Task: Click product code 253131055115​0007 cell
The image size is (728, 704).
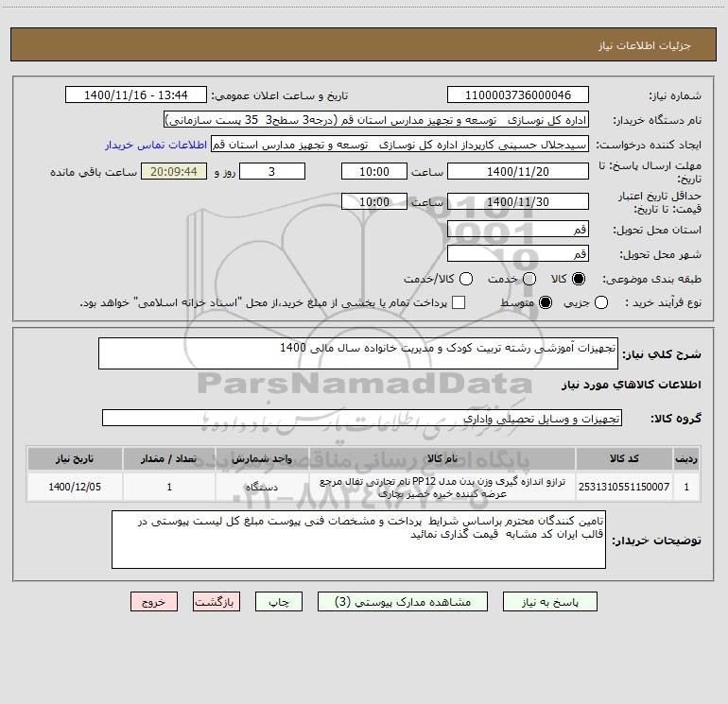Action: 624,487
